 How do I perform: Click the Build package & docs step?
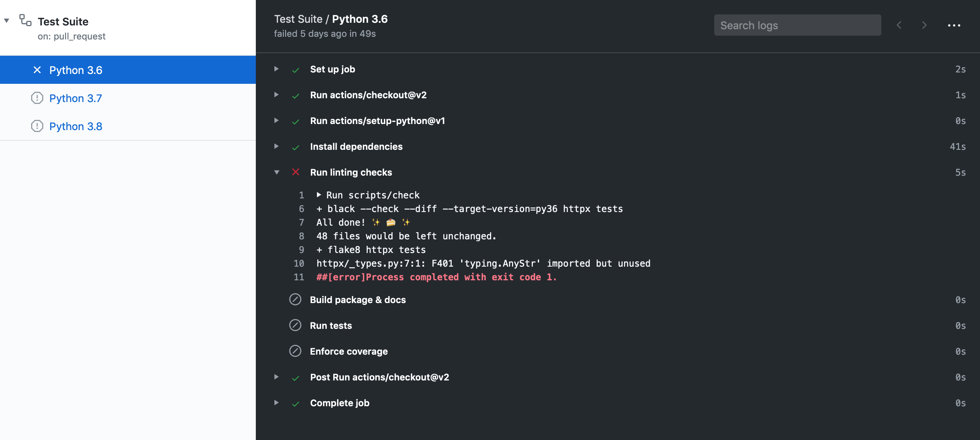click(x=358, y=300)
